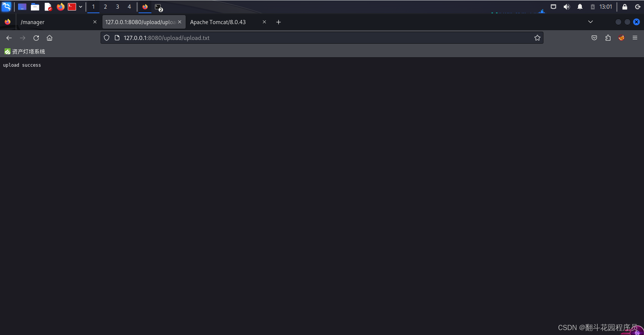Launch the text editor from the panel
This screenshot has height=335, width=644.
(x=48, y=7)
